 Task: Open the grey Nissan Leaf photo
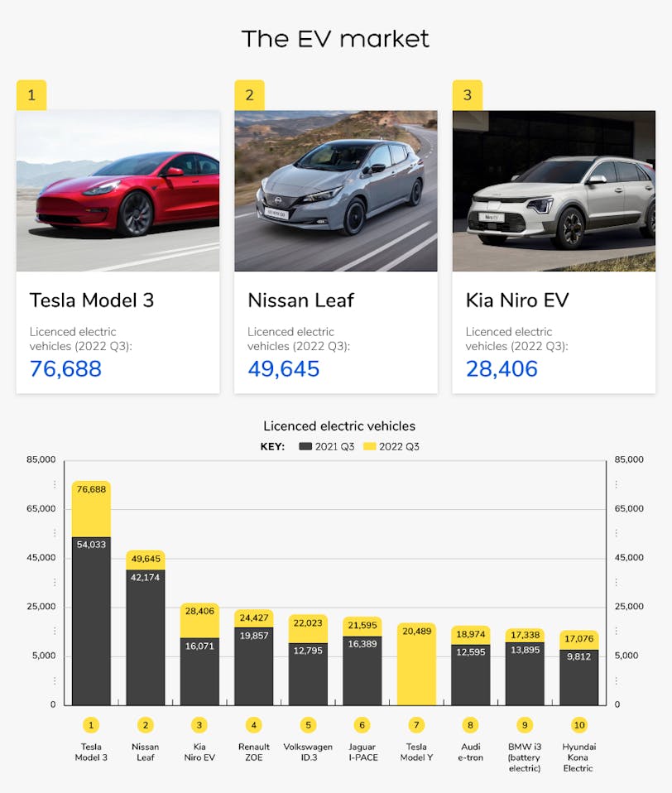335,191
